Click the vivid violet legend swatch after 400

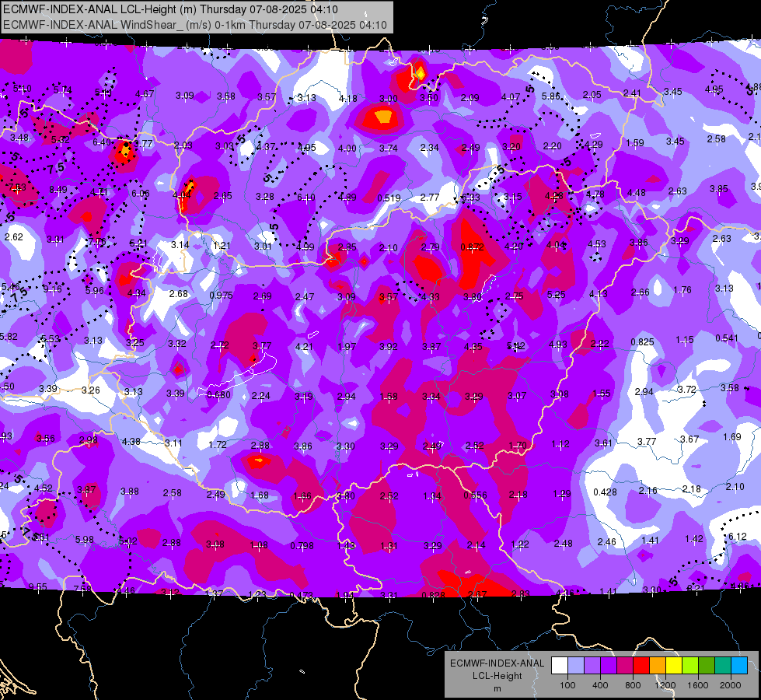pos(608,666)
